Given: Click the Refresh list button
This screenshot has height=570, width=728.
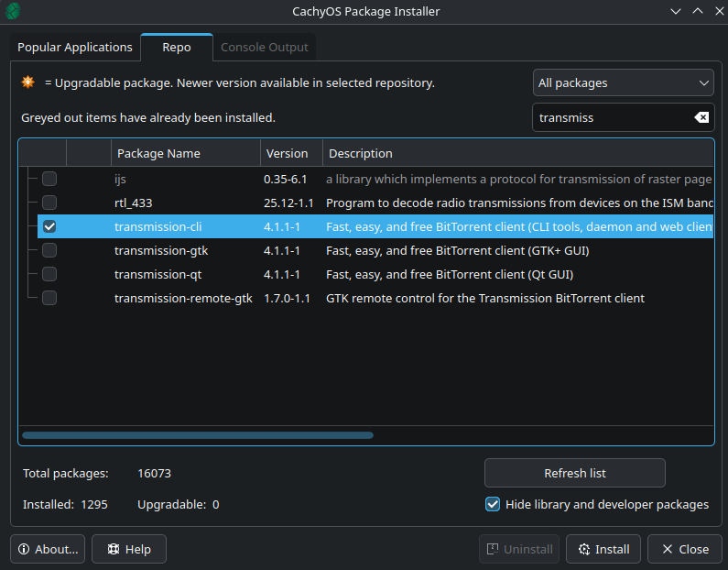Looking at the screenshot, I should pos(575,473).
